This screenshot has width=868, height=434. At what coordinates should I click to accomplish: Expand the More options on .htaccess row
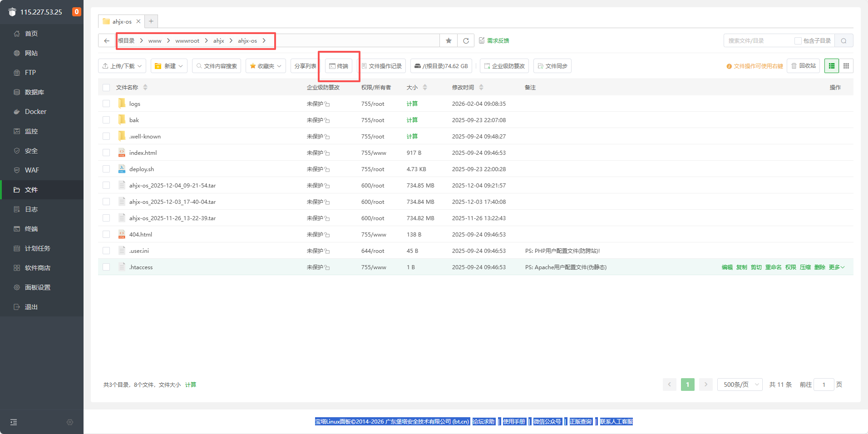pos(836,267)
